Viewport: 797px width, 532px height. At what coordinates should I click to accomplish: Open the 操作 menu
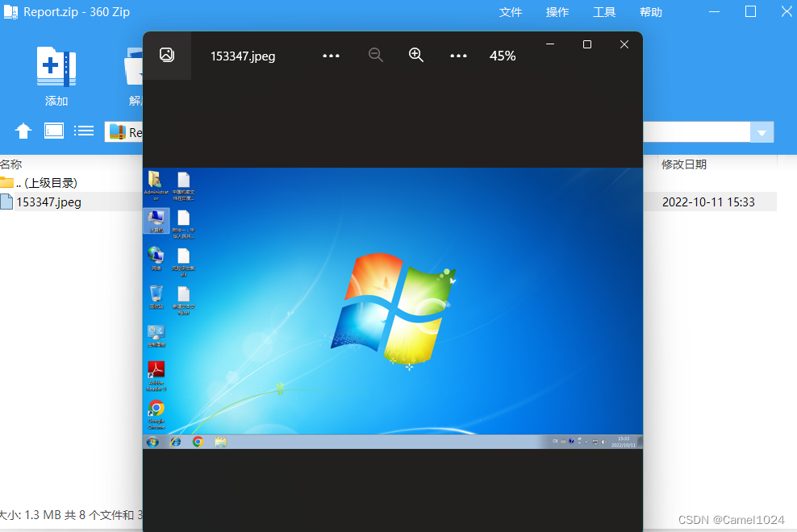557,12
